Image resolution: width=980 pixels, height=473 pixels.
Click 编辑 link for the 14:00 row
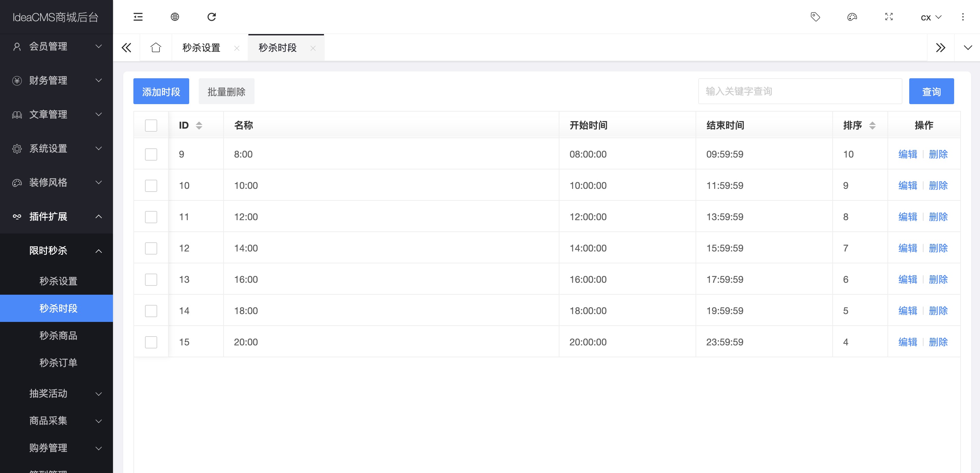tap(907, 248)
